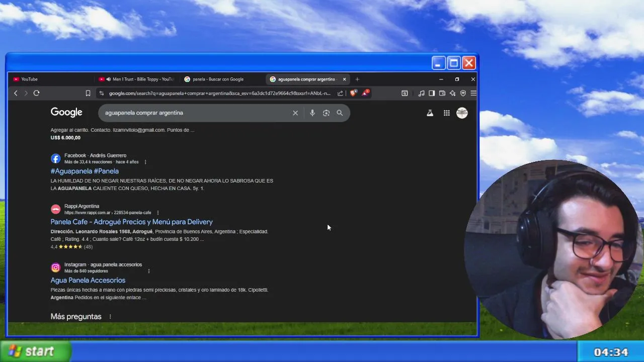Image resolution: width=644 pixels, height=362 pixels.
Task: Minimize the XP-styled outer window
Action: click(439, 63)
